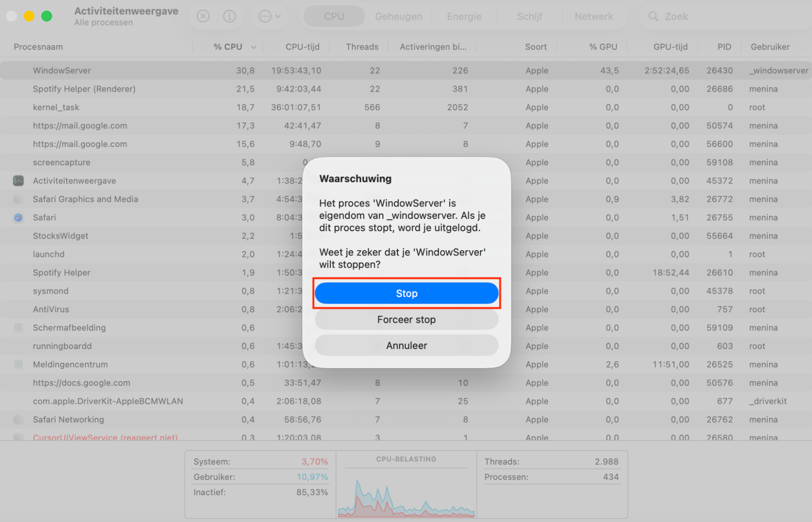This screenshot has height=522, width=812.
Task: Switch to the Energie tab
Action: (463, 16)
